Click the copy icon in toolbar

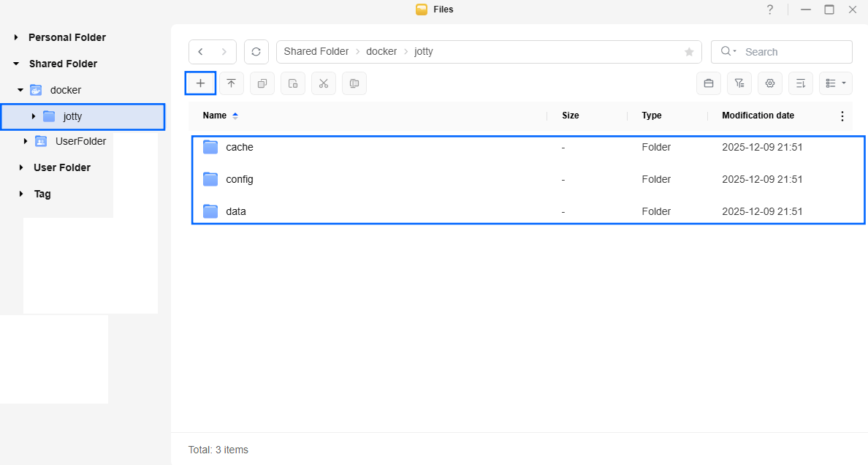pyautogui.click(x=262, y=83)
